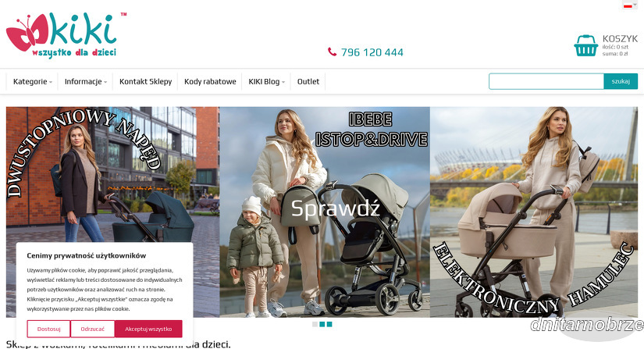Click the szukaj search button
The height and width of the screenshot is (349, 644).
click(621, 81)
